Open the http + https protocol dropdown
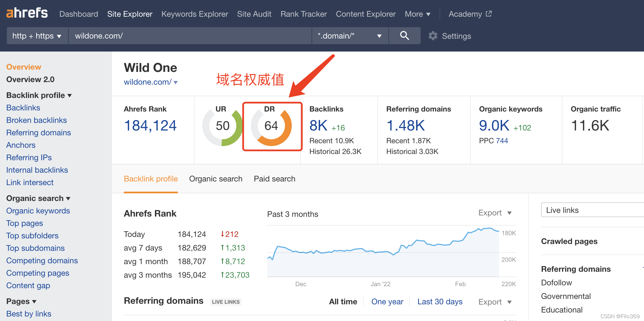Image resolution: width=644 pixels, height=321 pixels. click(37, 36)
